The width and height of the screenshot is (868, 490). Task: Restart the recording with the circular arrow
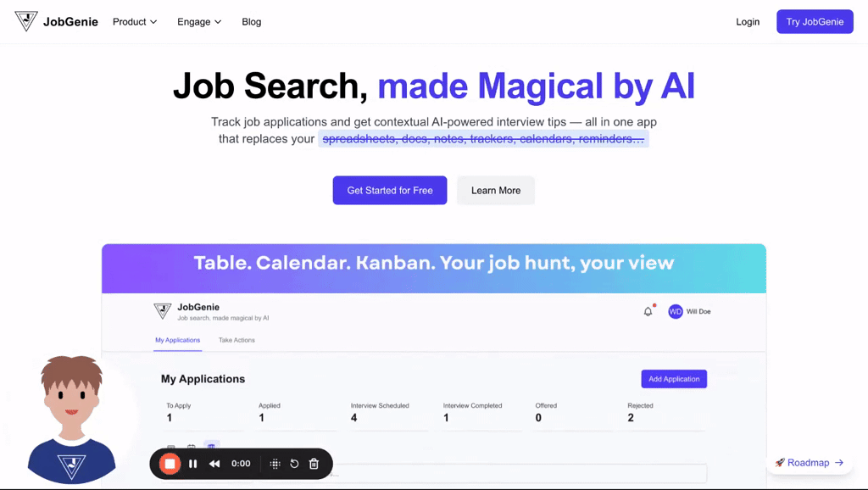[294, 464]
